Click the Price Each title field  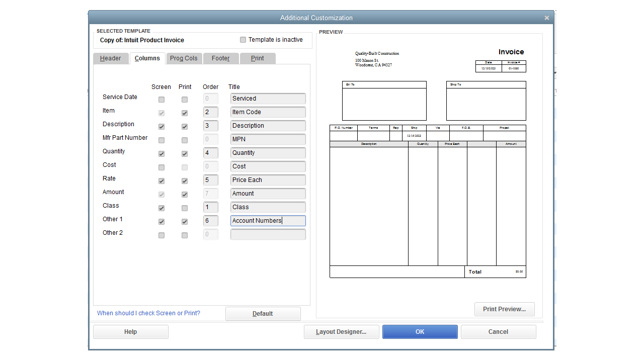pos(268,180)
